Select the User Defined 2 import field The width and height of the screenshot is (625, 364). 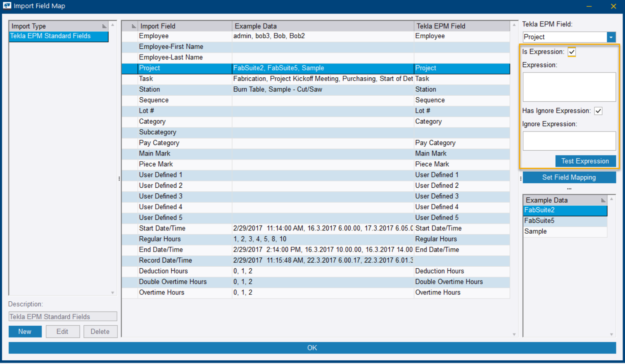pyautogui.click(x=316, y=186)
